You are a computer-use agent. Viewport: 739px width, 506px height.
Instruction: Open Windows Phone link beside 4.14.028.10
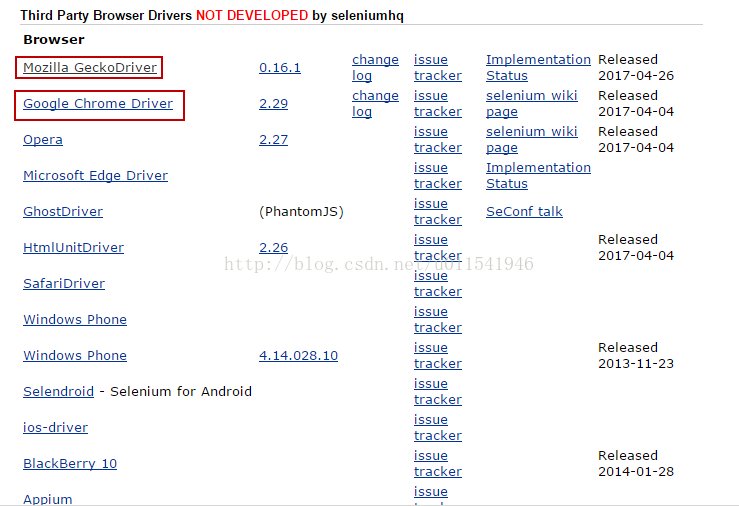click(x=75, y=355)
